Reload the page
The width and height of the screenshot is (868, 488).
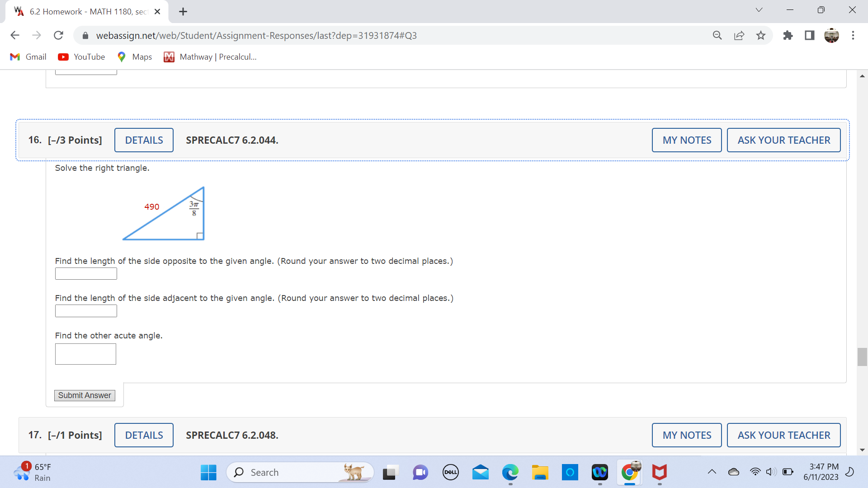coord(58,35)
